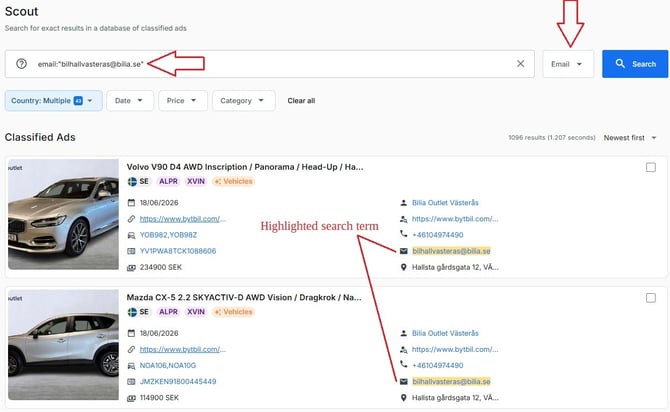The height and width of the screenshot is (412, 670).
Task: Click the link chain icon on Volvo ad
Action: click(x=131, y=219)
